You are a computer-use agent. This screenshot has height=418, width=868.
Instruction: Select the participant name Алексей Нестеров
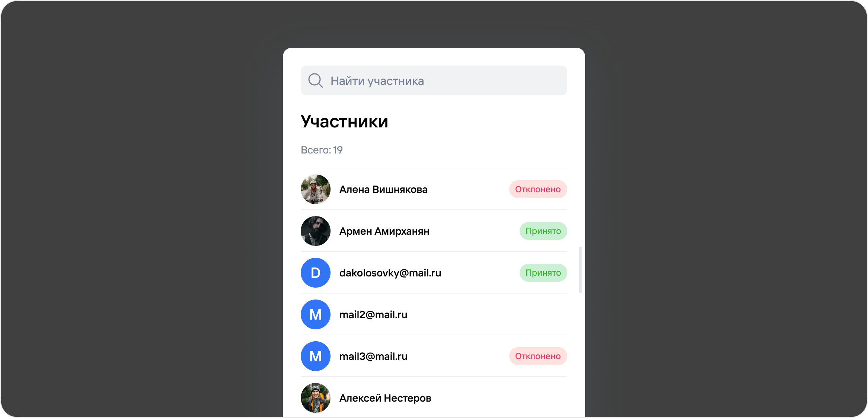(x=385, y=398)
